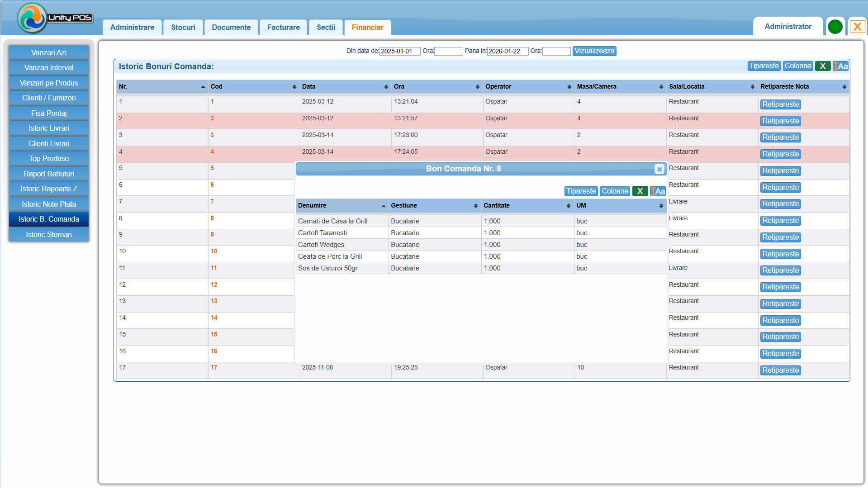Select Top Produse from sidebar
The width and height of the screenshot is (868, 488).
point(49,158)
